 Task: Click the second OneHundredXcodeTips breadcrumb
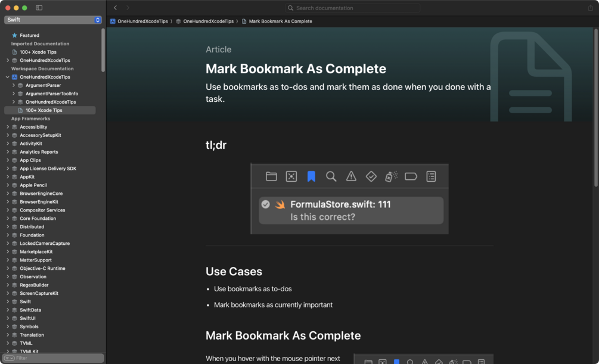[x=208, y=21]
